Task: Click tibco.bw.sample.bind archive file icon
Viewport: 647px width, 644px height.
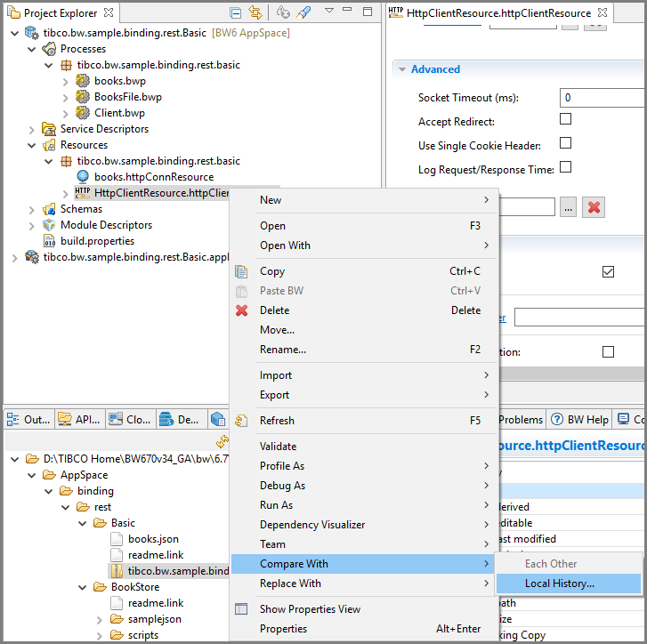Action: (117, 571)
